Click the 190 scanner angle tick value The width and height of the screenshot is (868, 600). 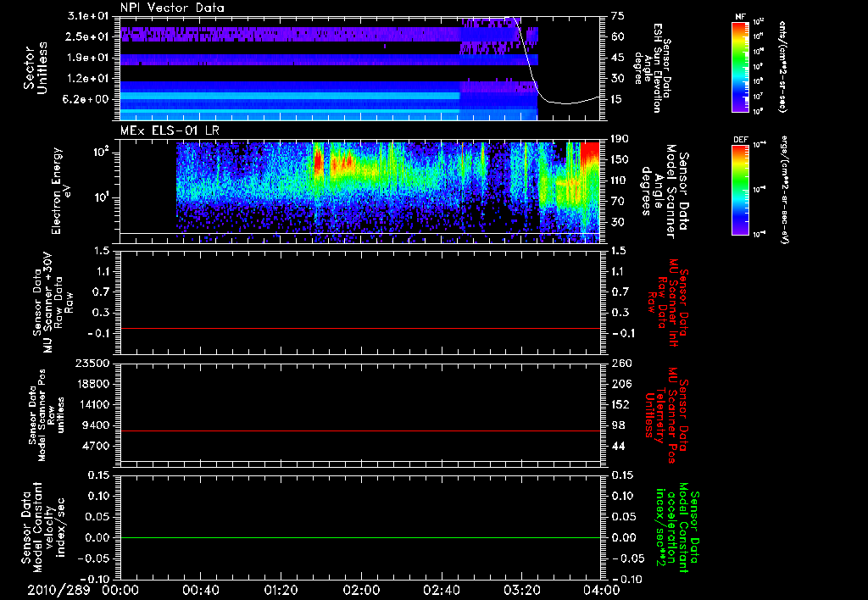(620, 139)
